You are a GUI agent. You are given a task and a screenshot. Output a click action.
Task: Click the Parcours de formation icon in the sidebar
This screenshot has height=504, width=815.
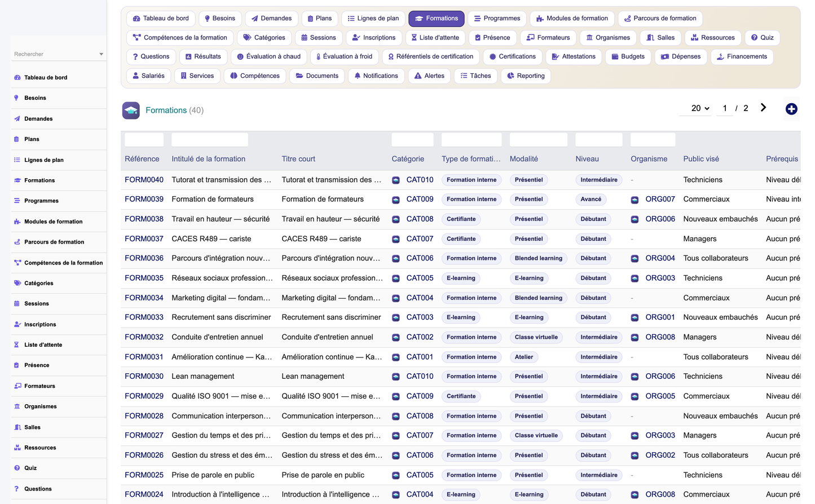pos(17,242)
